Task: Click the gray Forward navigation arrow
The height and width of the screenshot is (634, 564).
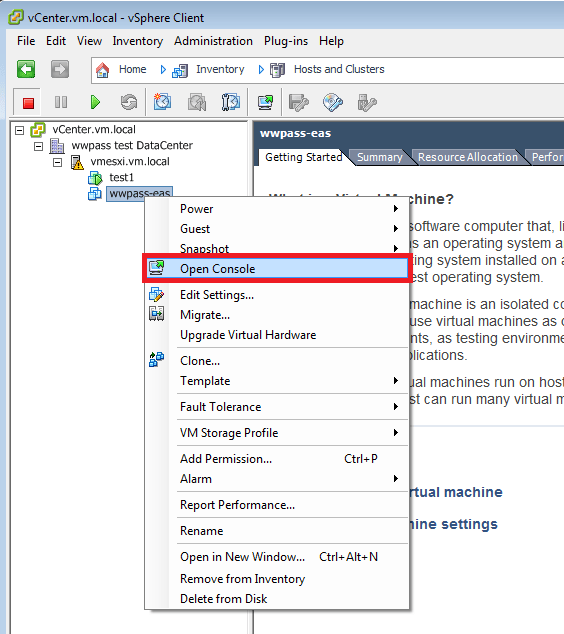Action: (60, 69)
